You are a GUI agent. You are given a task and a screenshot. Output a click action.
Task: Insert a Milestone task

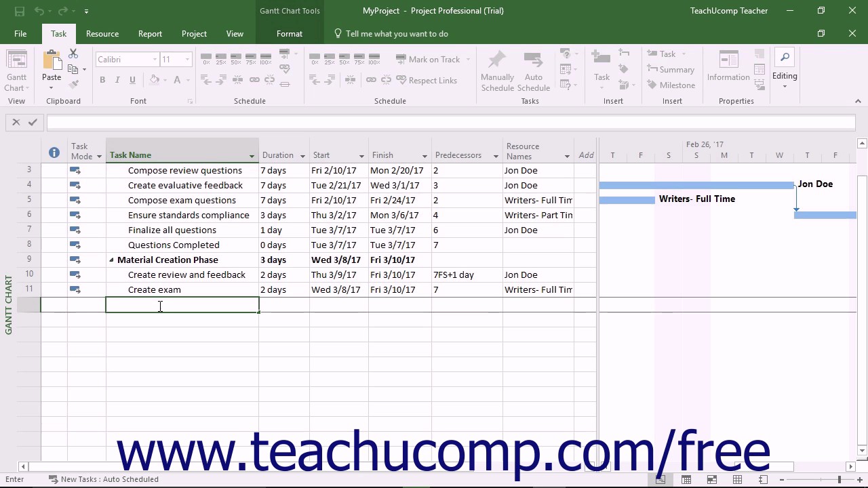[671, 85]
